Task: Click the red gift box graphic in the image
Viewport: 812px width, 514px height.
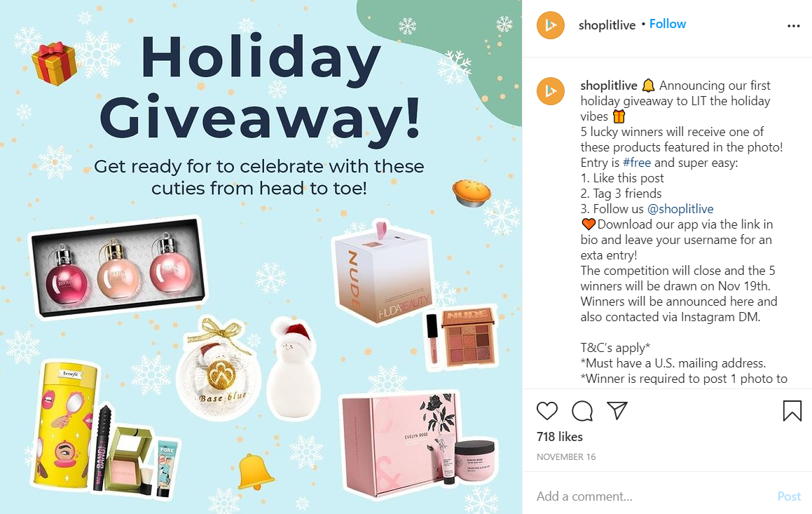Action: [54, 63]
